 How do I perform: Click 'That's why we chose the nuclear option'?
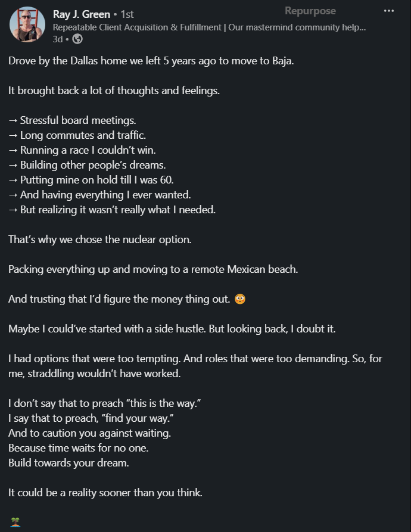coord(99,239)
